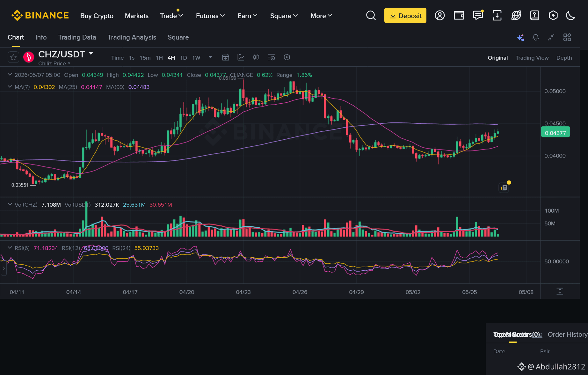Switch to the Info tab
Image resolution: width=588 pixels, height=375 pixels.
coord(41,37)
